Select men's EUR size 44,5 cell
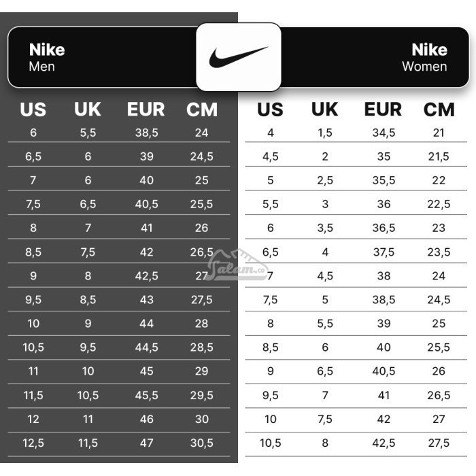 147,347
